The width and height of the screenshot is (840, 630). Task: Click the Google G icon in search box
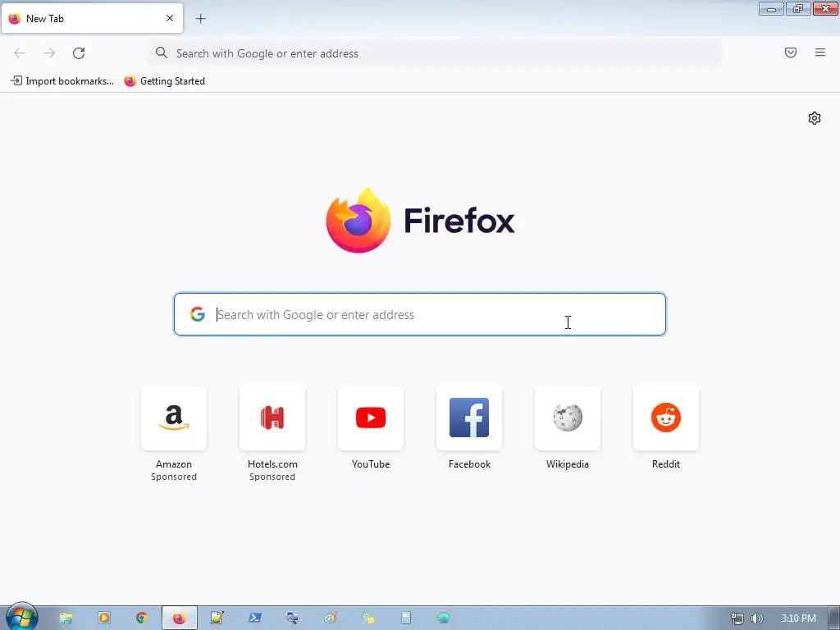[198, 314]
